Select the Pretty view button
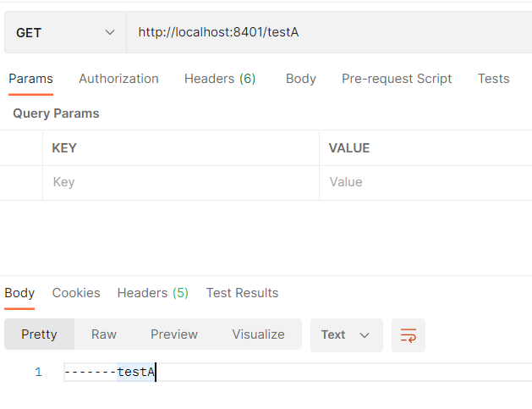This screenshot has height=409, width=532. pos(40,334)
